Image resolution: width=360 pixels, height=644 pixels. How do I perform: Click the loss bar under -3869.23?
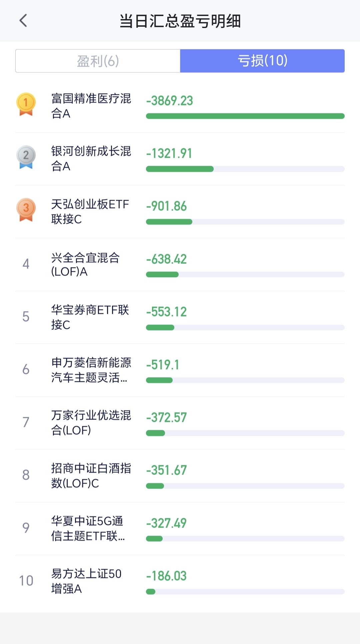click(x=245, y=116)
